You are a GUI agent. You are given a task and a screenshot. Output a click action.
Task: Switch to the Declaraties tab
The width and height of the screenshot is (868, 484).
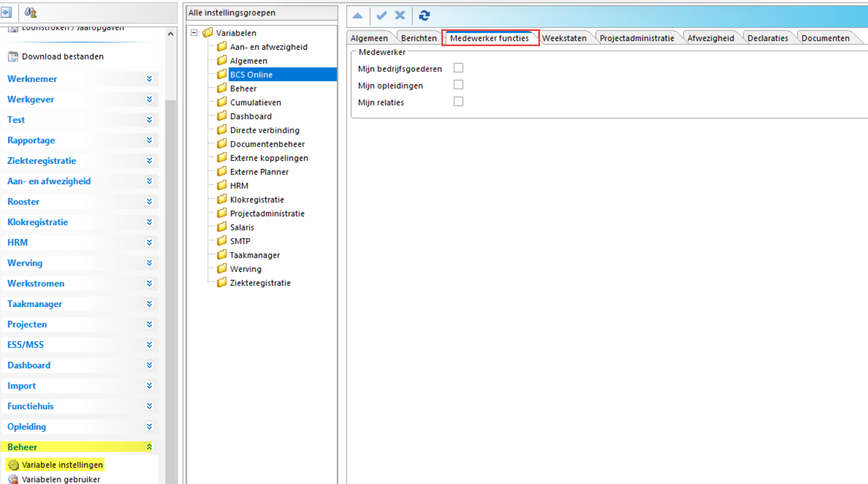click(768, 38)
